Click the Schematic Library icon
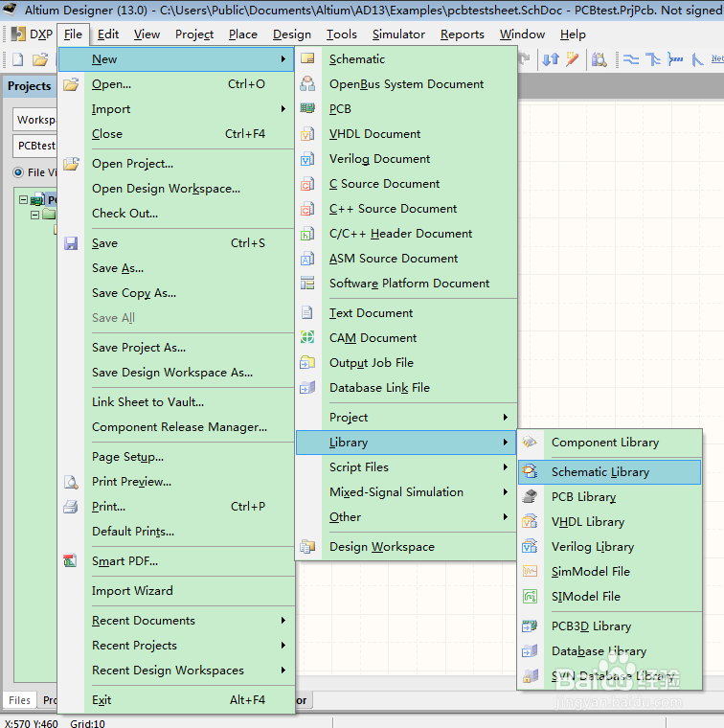Image resolution: width=724 pixels, height=728 pixels. point(530,471)
